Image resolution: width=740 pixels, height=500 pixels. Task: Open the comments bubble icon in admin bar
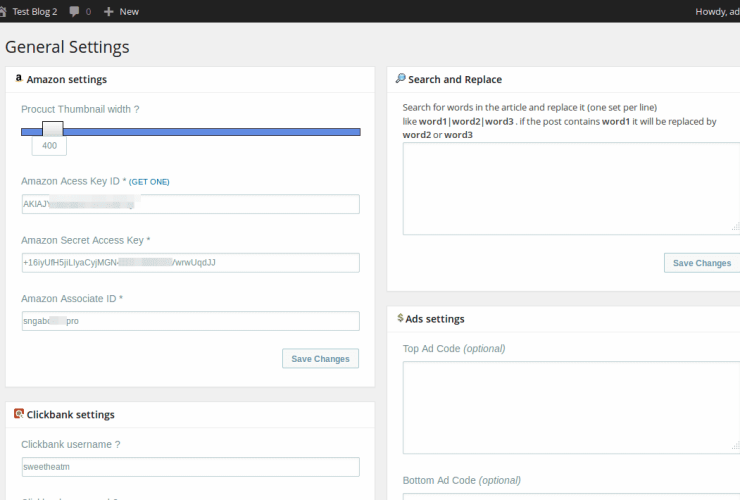[75, 11]
